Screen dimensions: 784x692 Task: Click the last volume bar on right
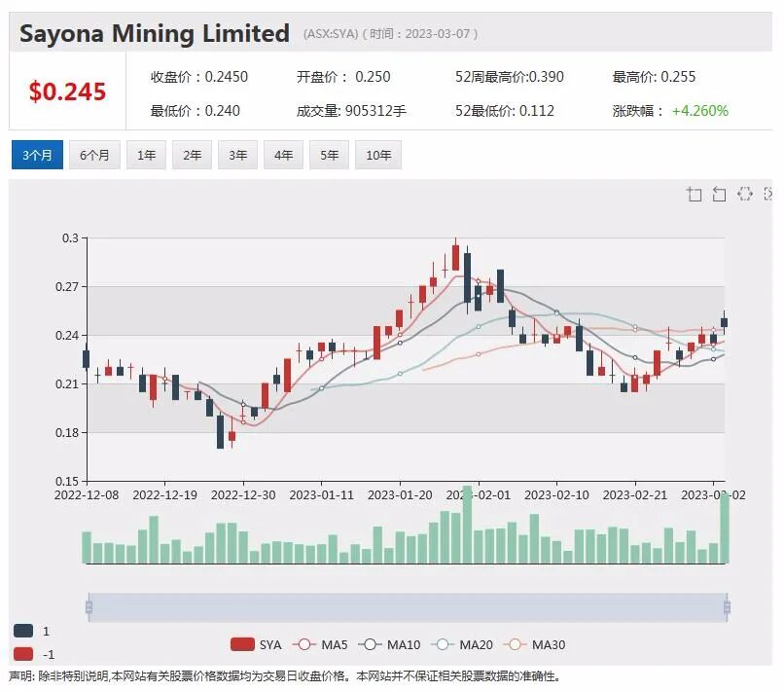(725, 528)
